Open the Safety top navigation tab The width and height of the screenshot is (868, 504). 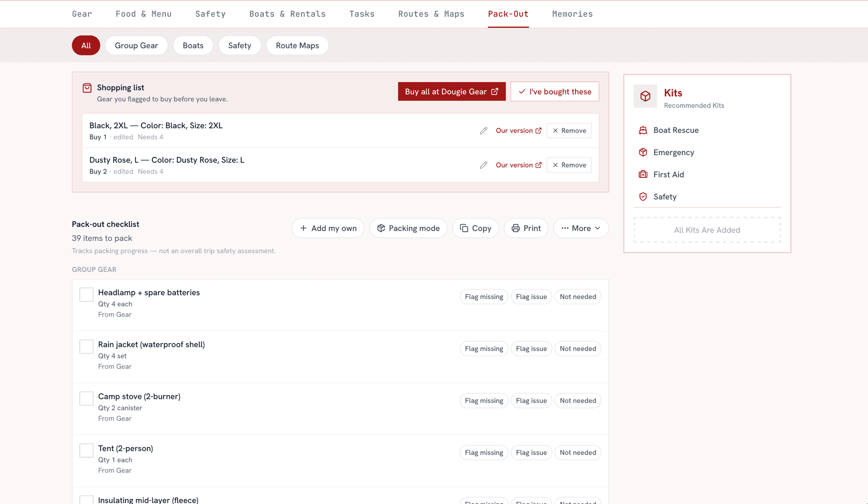tap(210, 14)
